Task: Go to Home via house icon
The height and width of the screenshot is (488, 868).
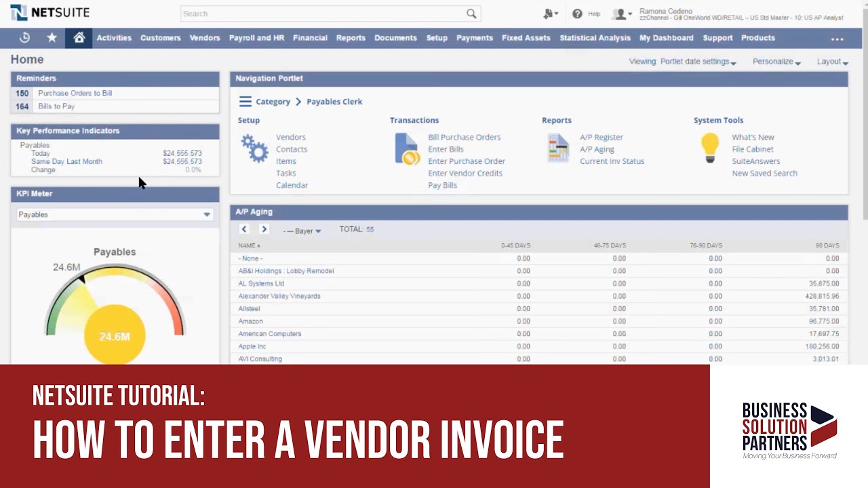Action: [x=79, y=38]
